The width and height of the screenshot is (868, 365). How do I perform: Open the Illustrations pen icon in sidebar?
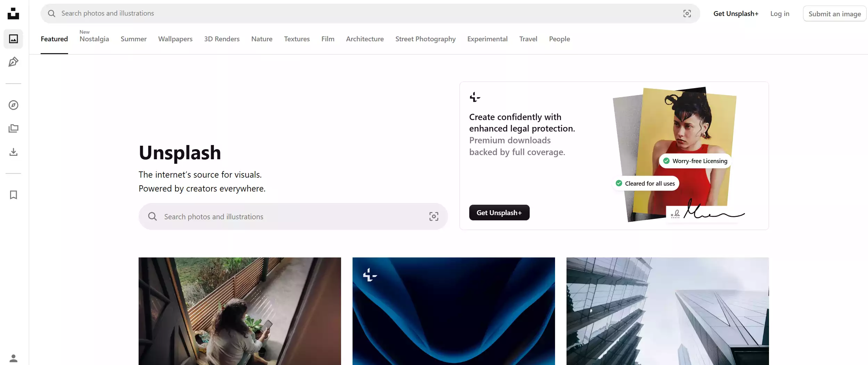[13, 62]
